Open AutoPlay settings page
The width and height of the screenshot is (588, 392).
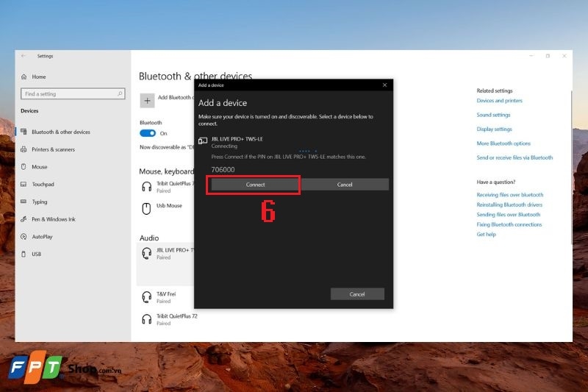(42, 237)
